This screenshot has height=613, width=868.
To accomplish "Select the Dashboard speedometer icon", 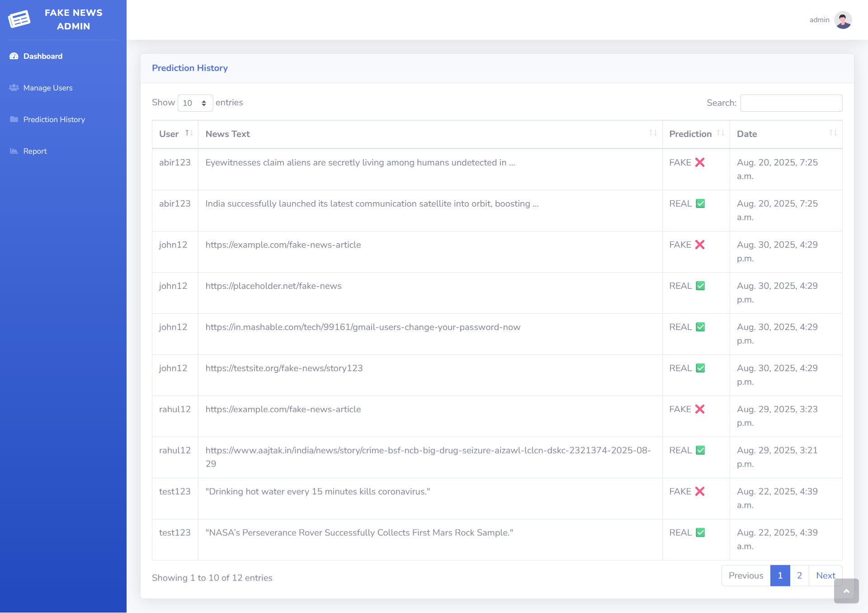I will pyautogui.click(x=14, y=56).
